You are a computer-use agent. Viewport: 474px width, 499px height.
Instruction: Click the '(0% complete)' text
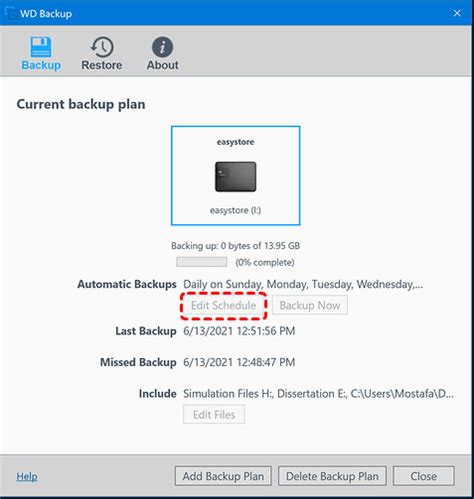pos(265,262)
